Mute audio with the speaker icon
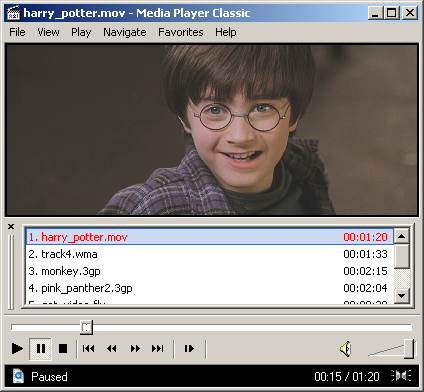Image resolution: width=424 pixels, height=392 pixels. click(x=346, y=349)
